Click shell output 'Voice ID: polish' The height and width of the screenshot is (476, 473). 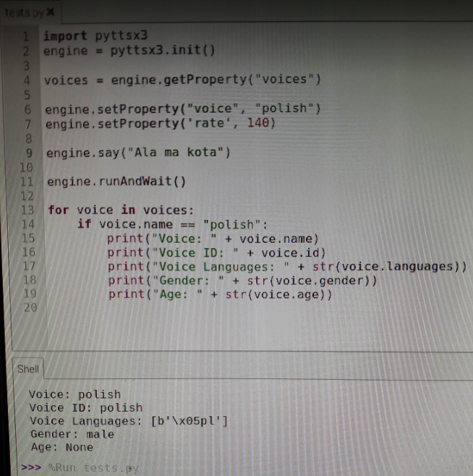click(x=86, y=408)
